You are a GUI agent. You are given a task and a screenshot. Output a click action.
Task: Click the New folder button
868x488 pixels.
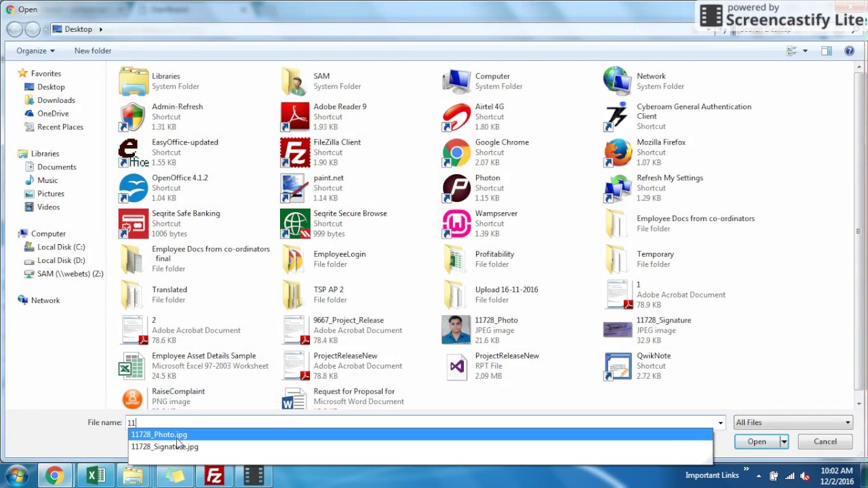[93, 51]
